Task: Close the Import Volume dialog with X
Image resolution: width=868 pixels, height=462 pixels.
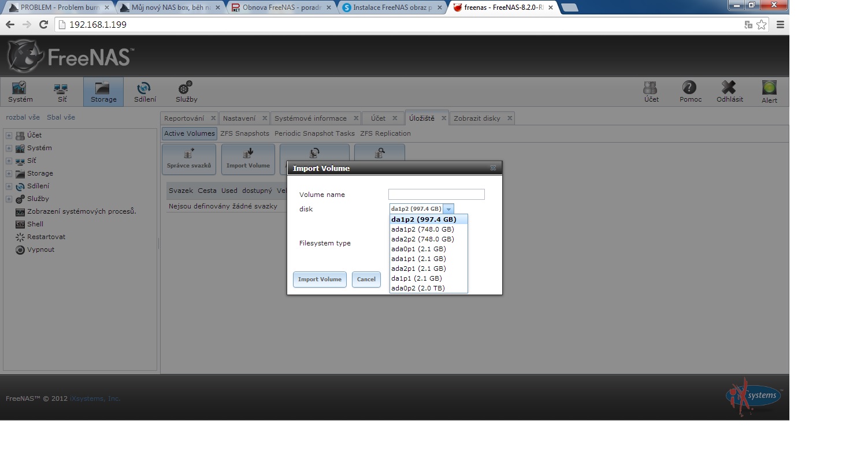Action: click(493, 168)
